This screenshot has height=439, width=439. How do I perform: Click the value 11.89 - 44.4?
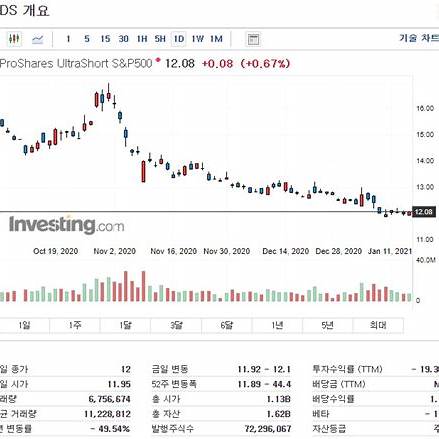264,384
